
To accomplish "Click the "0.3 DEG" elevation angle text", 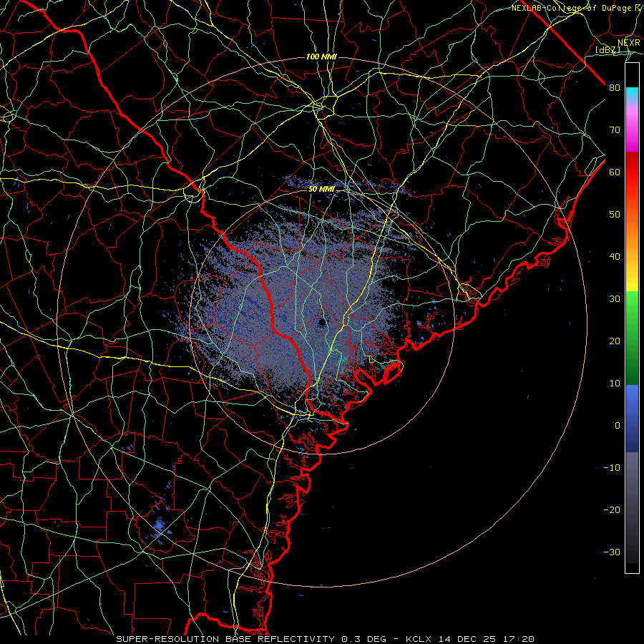I will 364,639.
